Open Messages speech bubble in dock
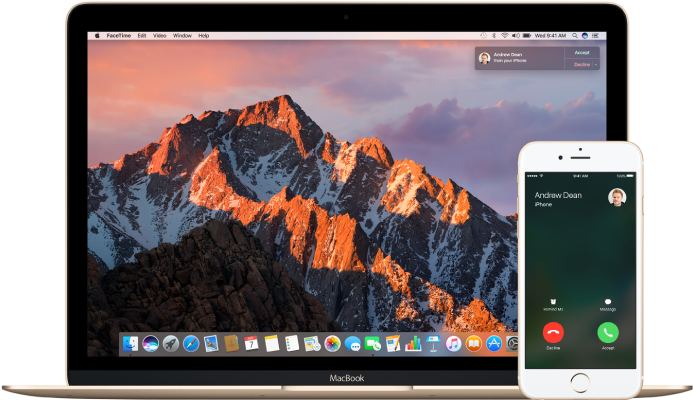 353,343
